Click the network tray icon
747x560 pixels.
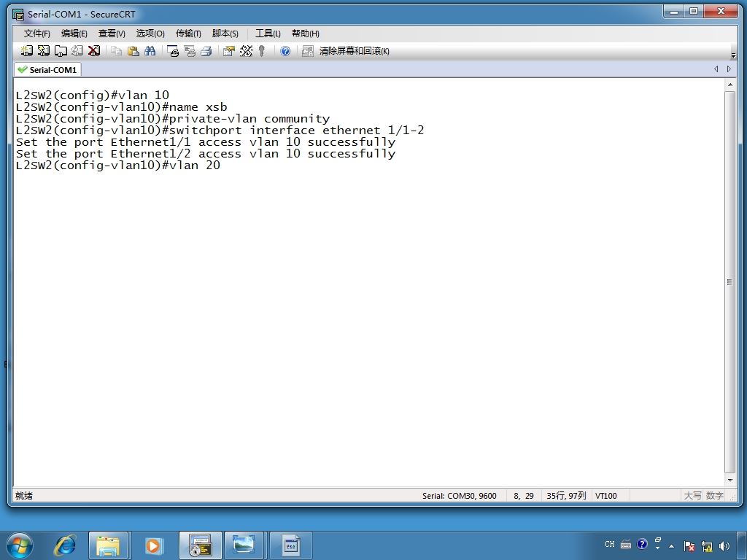tap(707, 545)
